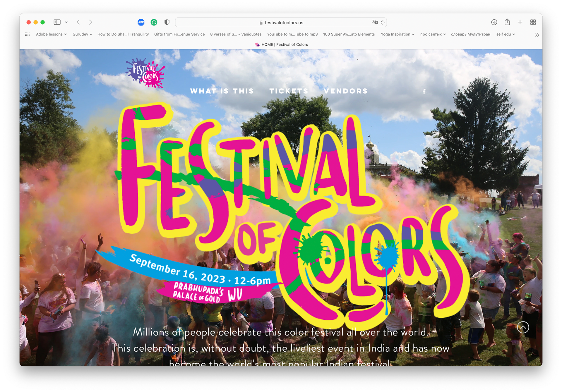The height and width of the screenshot is (392, 562).
Task: Open the Downloads icon
Action: click(x=494, y=22)
